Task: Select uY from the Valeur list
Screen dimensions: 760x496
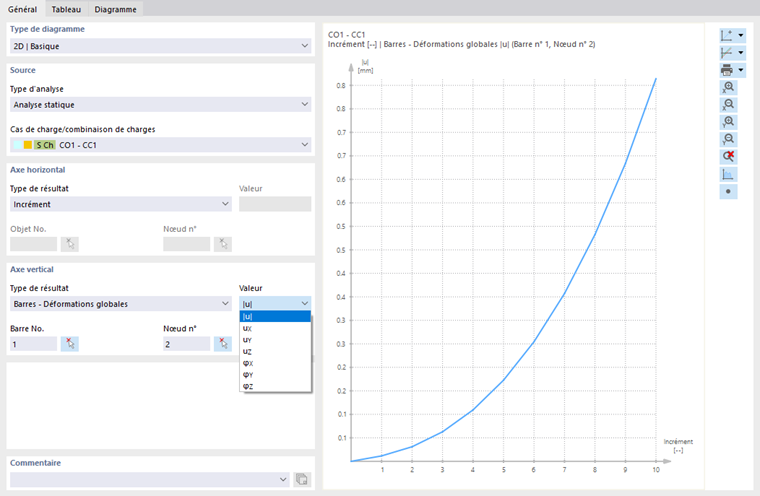Action: coord(275,340)
